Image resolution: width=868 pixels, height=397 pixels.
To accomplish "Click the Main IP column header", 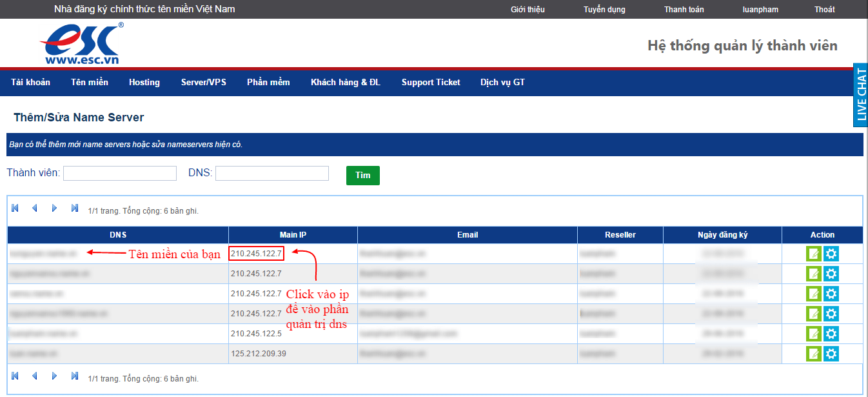I will (x=293, y=235).
